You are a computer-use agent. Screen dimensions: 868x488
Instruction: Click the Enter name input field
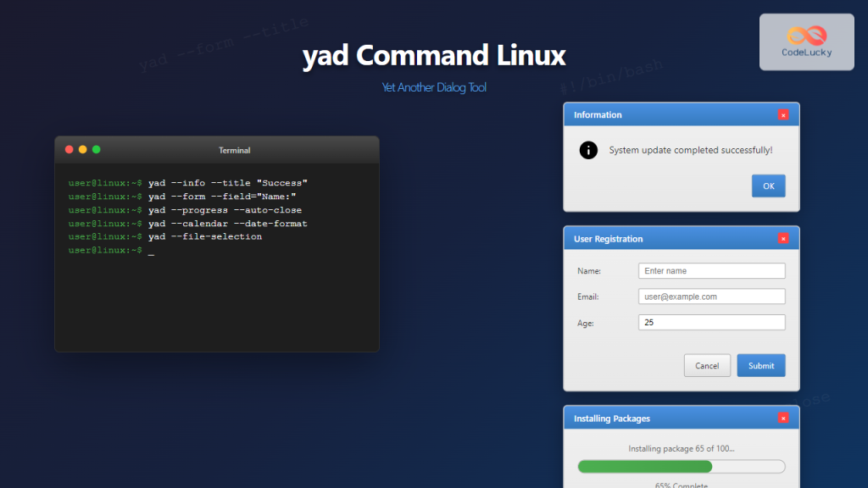coord(711,270)
